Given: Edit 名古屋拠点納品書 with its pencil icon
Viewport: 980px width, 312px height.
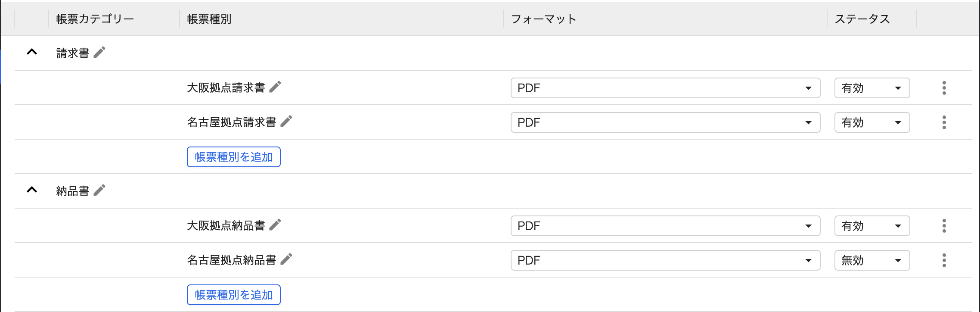Looking at the screenshot, I should click(286, 259).
